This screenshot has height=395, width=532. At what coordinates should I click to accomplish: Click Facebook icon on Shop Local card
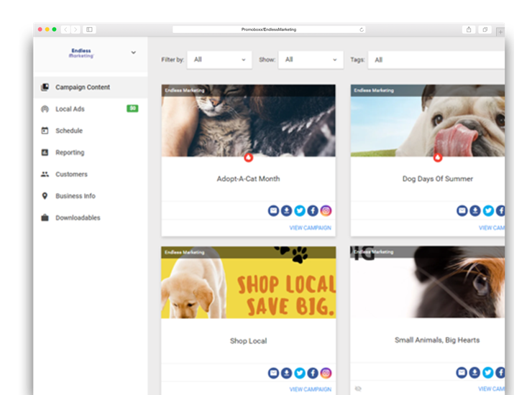click(313, 373)
